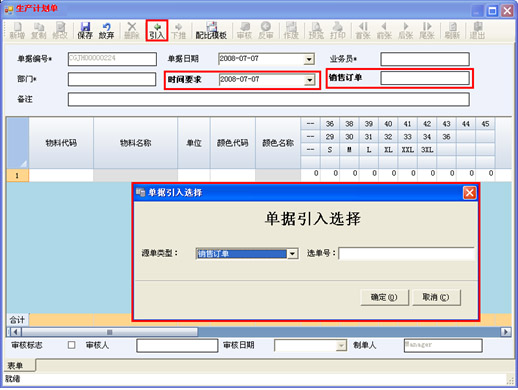Click the 物料代码 cell in row 1
The height and width of the screenshot is (390, 518).
tap(61, 175)
